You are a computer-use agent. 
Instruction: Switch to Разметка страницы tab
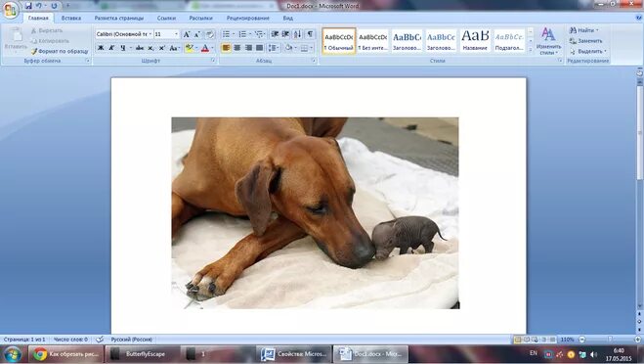tap(119, 18)
